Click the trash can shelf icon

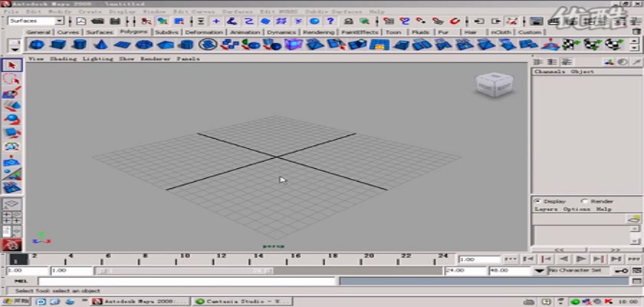pyautogui.click(x=636, y=31)
